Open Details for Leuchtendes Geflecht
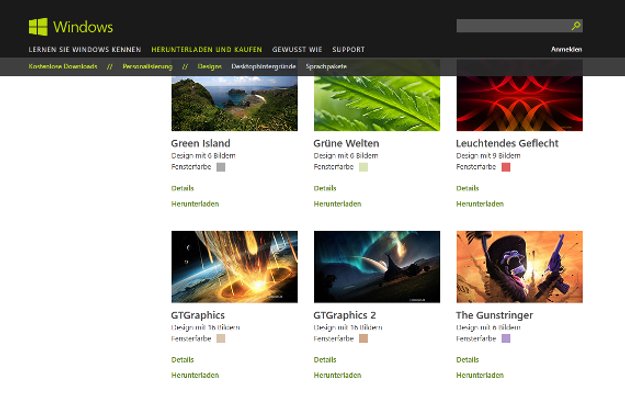Screen dimensions: 625x396 [468, 188]
